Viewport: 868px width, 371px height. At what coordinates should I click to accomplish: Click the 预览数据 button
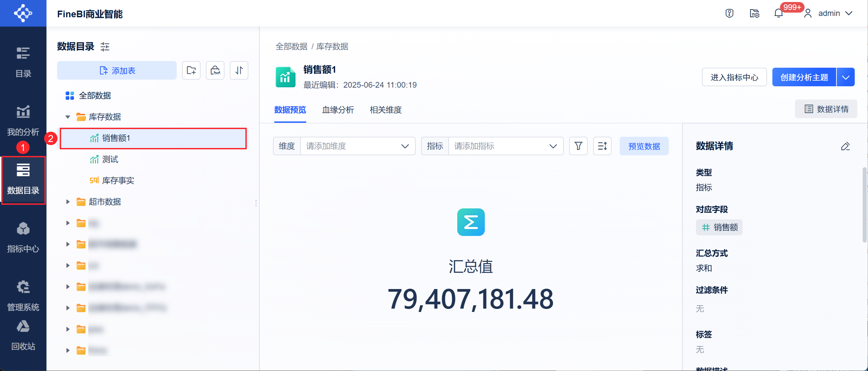(644, 146)
